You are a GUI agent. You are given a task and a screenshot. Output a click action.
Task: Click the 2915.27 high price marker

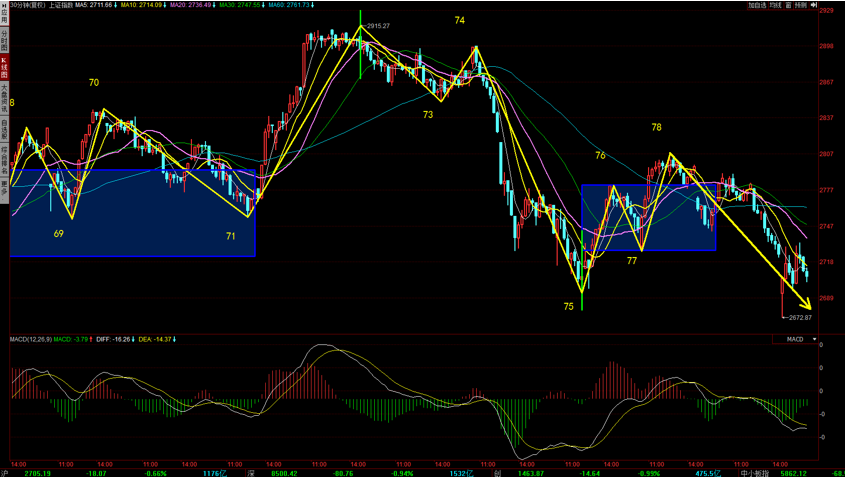[378, 25]
